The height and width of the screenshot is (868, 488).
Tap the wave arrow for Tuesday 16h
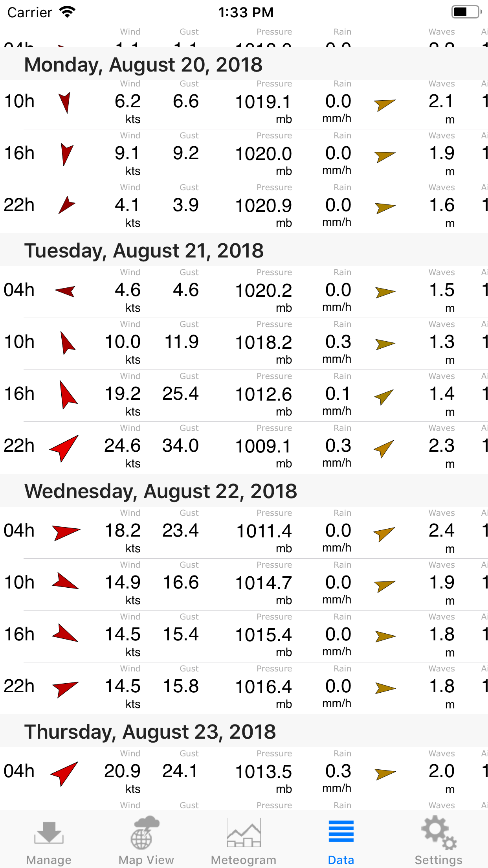coord(384,396)
